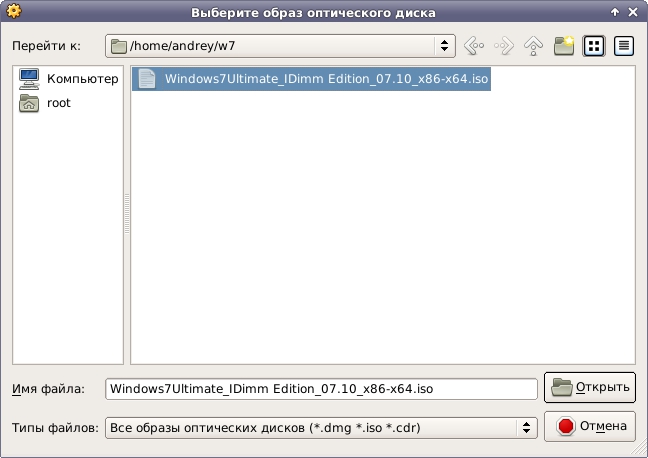Navigate up to parent directory

pos(534,45)
